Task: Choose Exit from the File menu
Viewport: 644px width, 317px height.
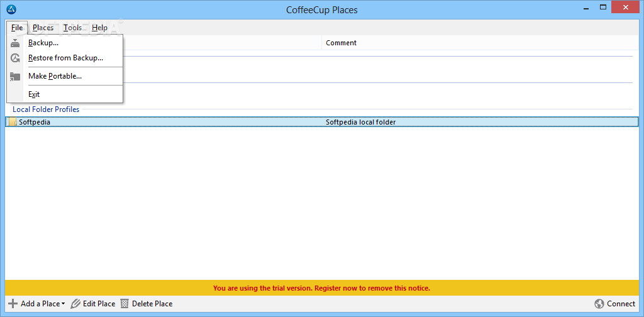Action: point(65,94)
